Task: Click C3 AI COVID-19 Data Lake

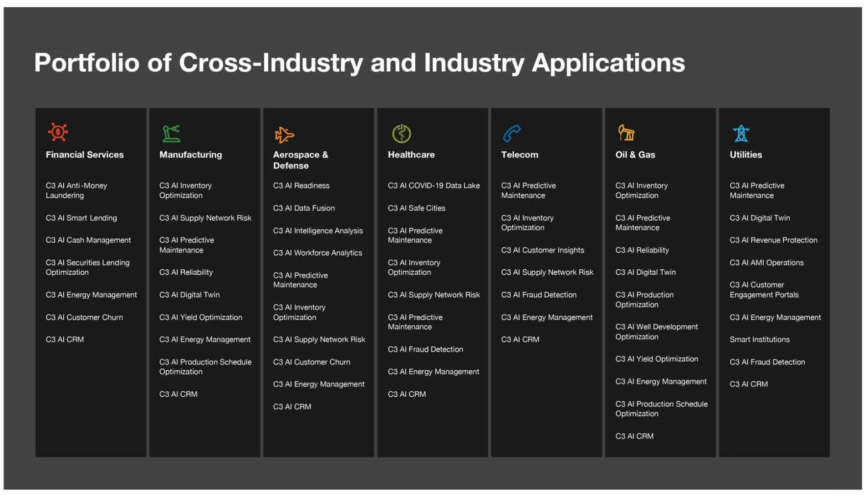Action: pyautogui.click(x=434, y=186)
